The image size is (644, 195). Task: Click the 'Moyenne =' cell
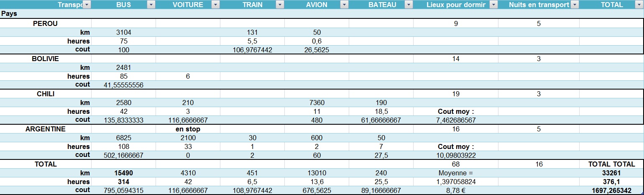455,173
